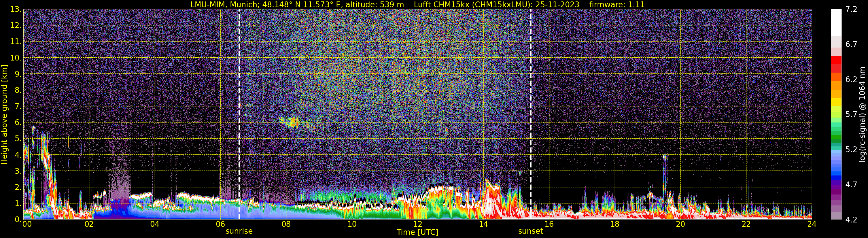Click the height axis tick label '11.'
This screenshot has width=868, height=238.
coord(16,41)
